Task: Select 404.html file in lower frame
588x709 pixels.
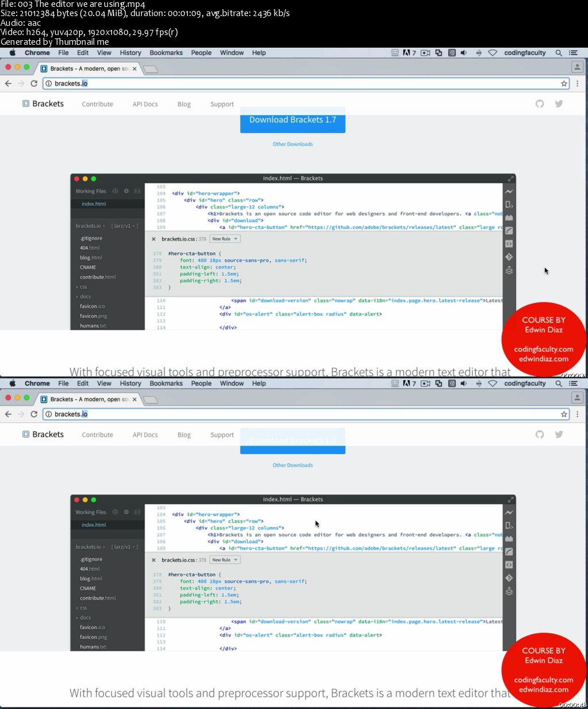Action: tap(90, 569)
